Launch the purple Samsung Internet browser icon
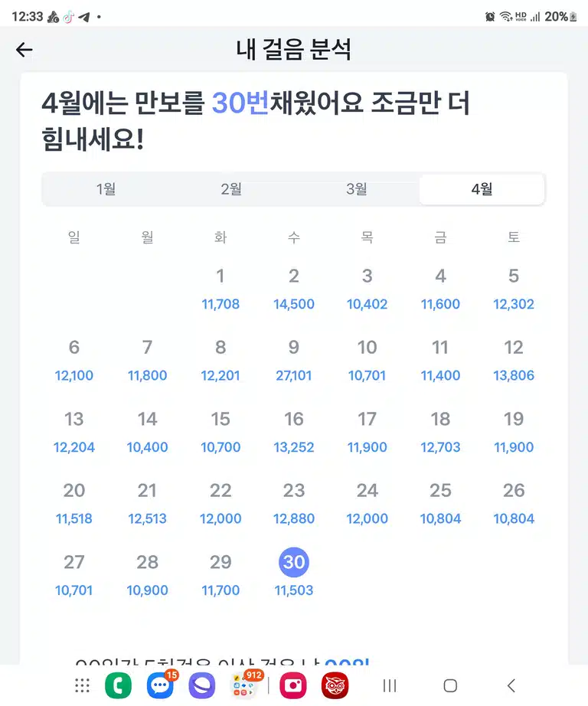 202,686
